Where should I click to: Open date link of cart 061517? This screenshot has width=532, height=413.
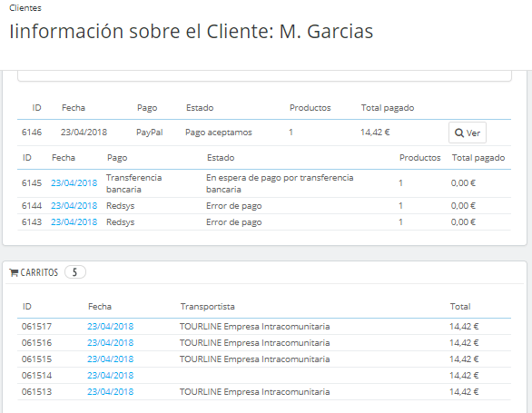tap(110, 327)
